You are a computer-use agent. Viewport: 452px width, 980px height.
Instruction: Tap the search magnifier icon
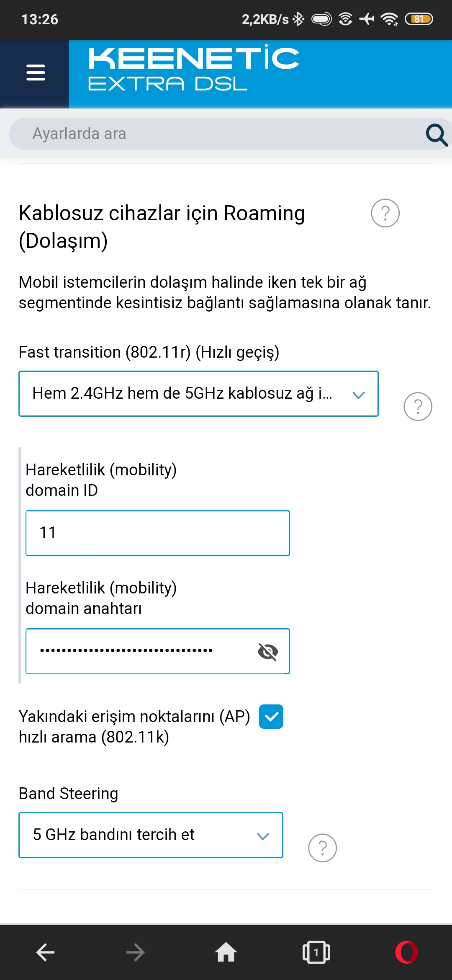437,134
